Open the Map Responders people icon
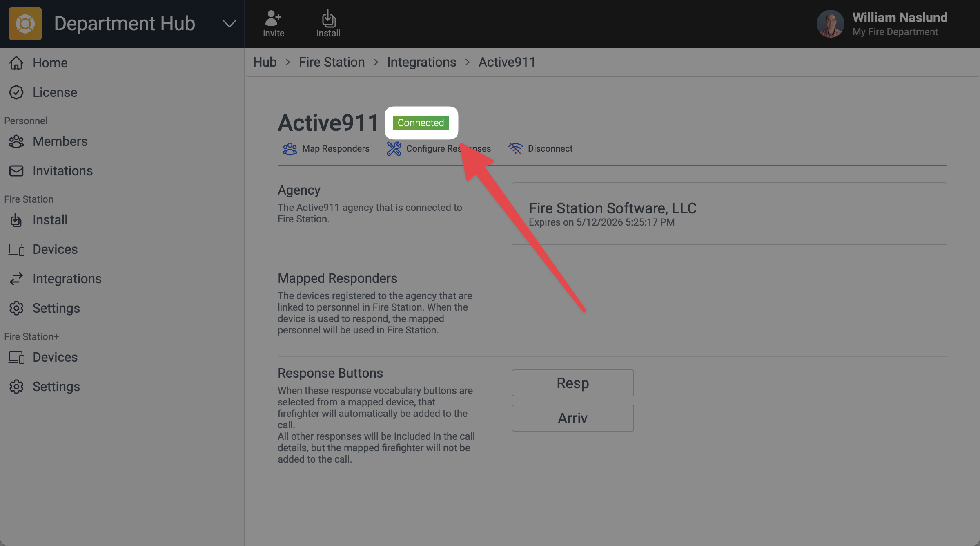Image resolution: width=980 pixels, height=546 pixels. tap(290, 149)
